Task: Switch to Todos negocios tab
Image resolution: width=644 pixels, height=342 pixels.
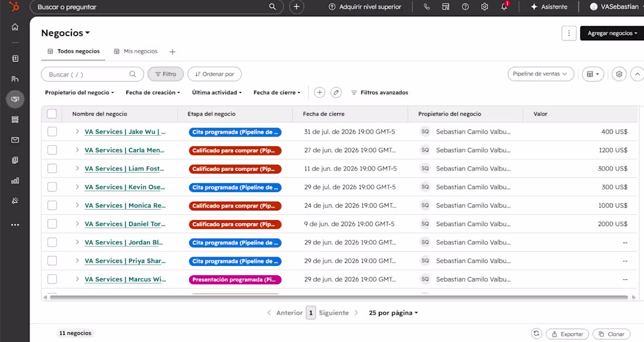Action: tap(74, 52)
